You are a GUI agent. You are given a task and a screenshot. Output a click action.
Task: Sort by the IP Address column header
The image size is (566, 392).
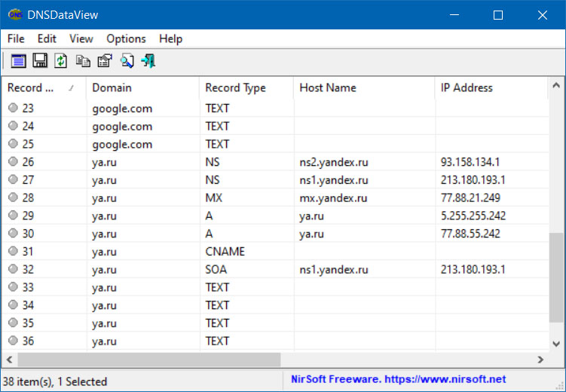491,87
